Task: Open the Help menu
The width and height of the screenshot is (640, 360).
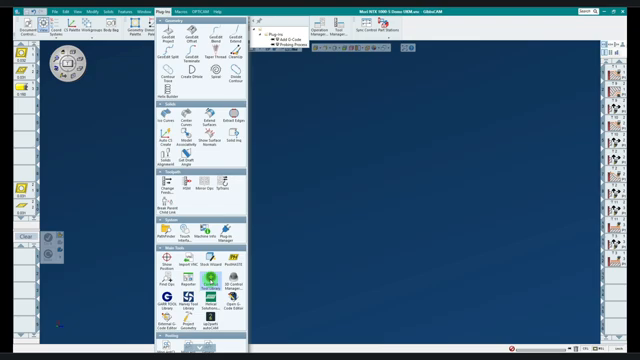Action: (x=218, y=12)
